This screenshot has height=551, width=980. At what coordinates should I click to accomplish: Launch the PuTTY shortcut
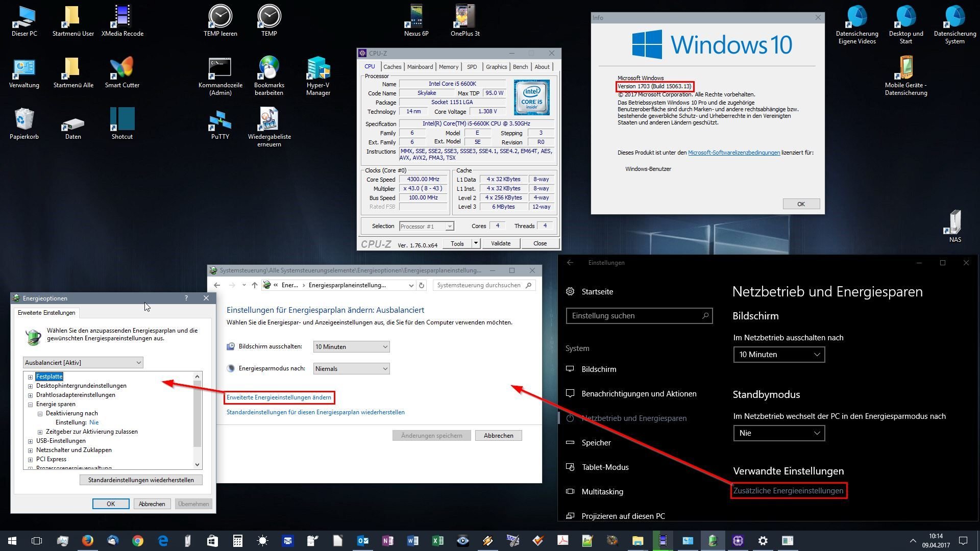tap(220, 124)
